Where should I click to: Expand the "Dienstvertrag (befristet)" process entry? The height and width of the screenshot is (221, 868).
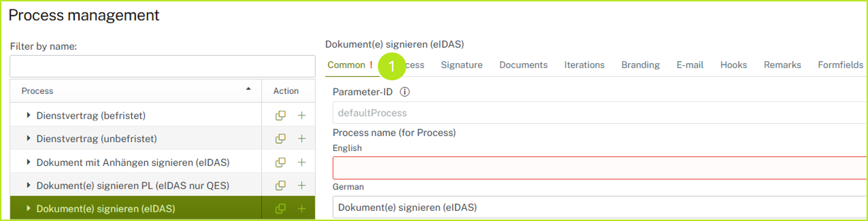pyautogui.click(x=28, y=115)
